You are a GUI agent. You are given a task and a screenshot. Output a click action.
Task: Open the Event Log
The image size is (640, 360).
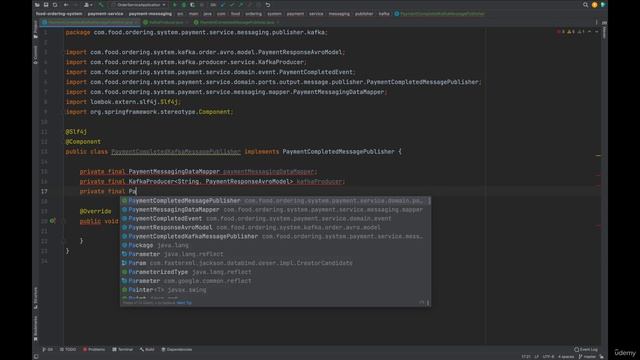click(x=586, y=349)
